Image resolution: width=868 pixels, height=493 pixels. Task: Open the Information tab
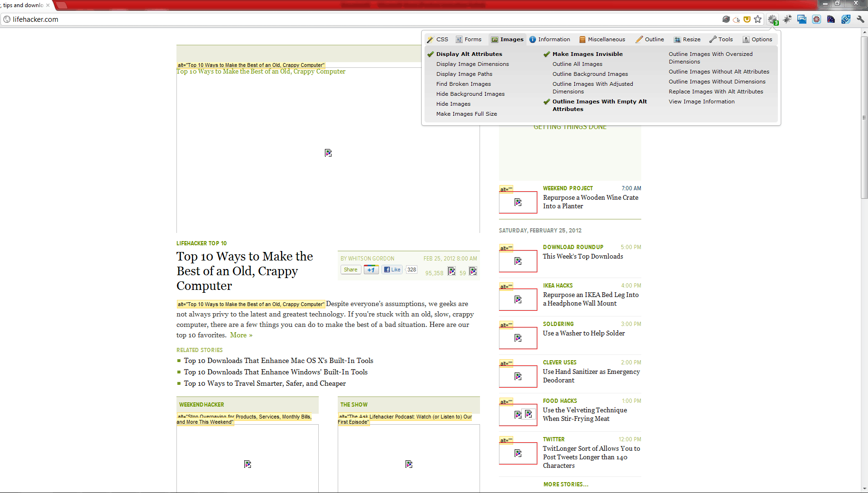[x=550, y=39]
